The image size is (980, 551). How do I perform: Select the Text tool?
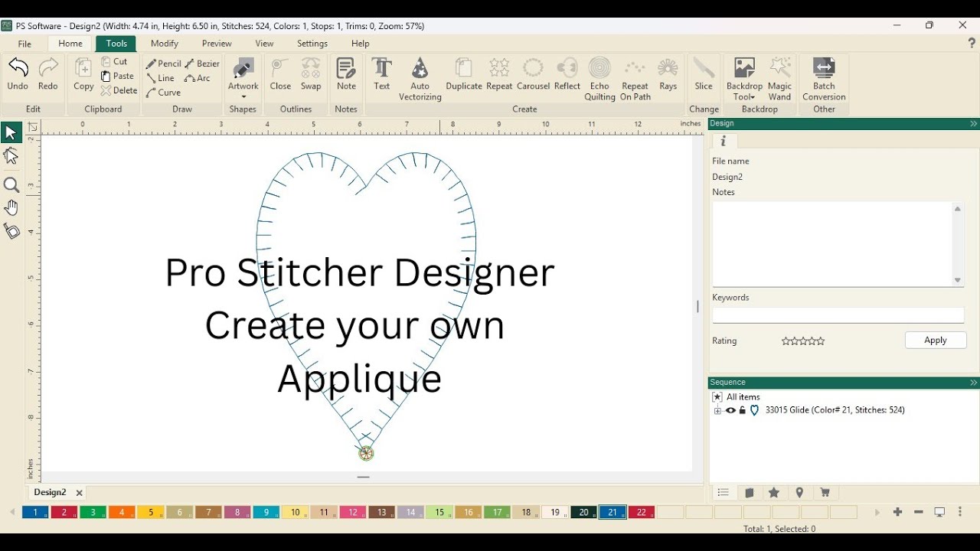coord(381,74)
